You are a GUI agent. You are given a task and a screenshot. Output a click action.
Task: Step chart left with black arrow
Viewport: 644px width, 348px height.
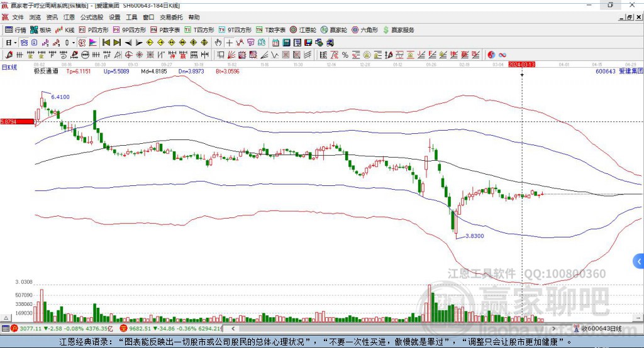point(128,43)
